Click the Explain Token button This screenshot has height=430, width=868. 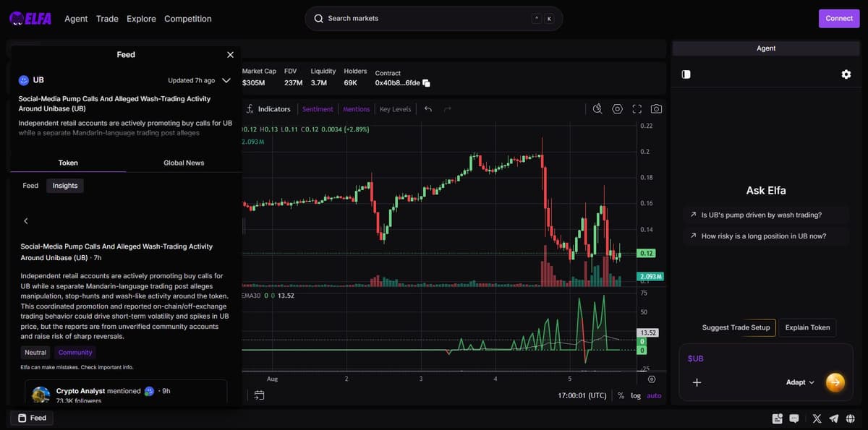807,327
